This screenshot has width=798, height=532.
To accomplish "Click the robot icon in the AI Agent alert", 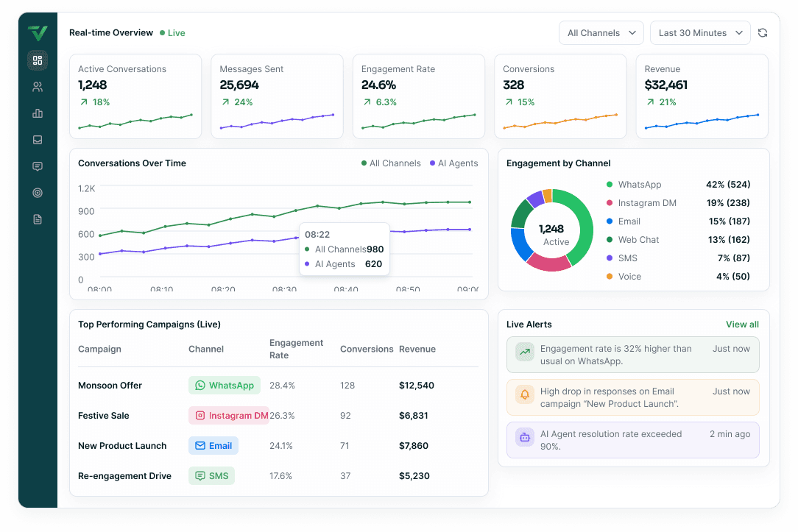I will tap(525, 437).
